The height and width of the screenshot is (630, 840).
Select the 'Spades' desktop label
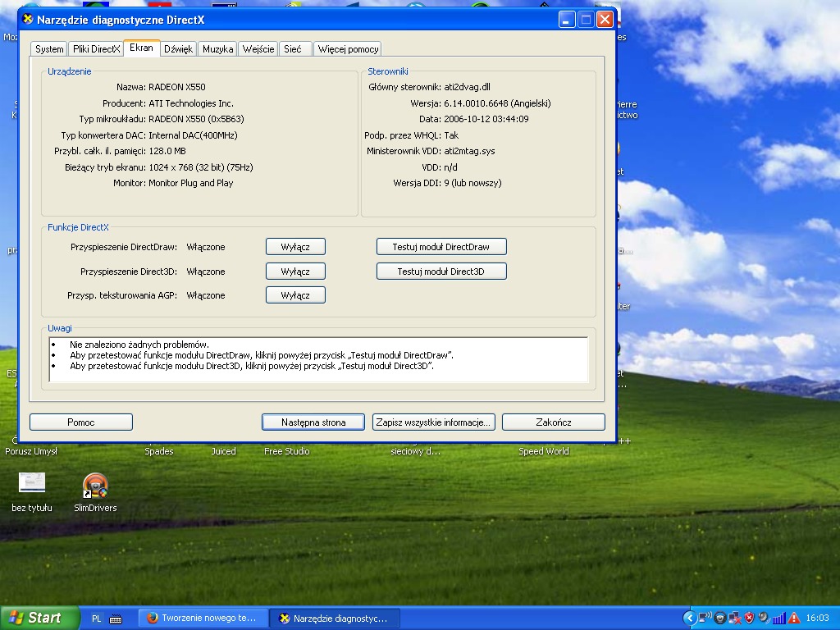tap(159, 451)
